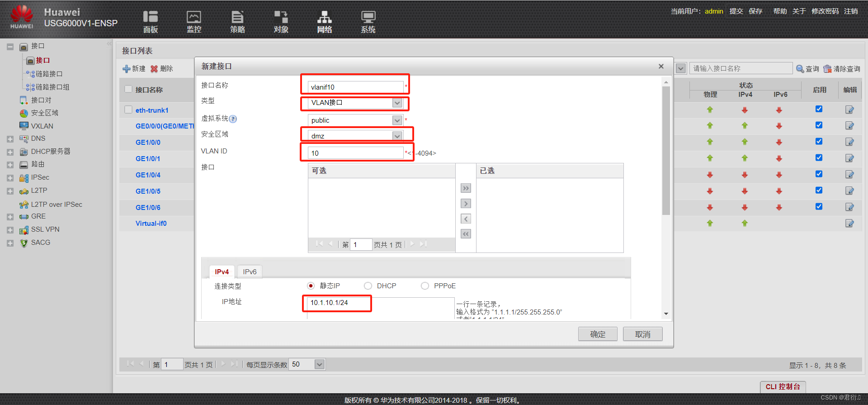Click edit icon for GE1/0/4 row
This screenshot has height=405, width=868.
(849, 175)
